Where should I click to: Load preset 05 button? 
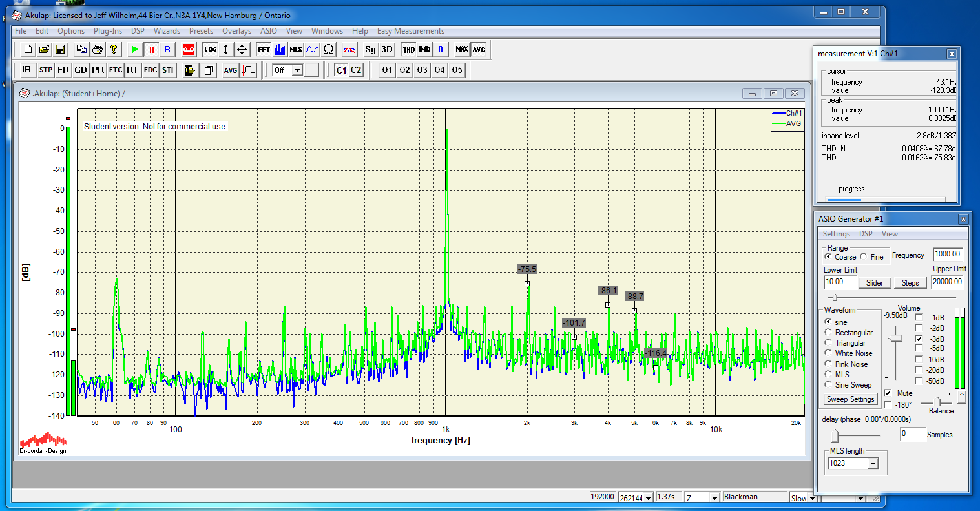[x=457, y=70]
